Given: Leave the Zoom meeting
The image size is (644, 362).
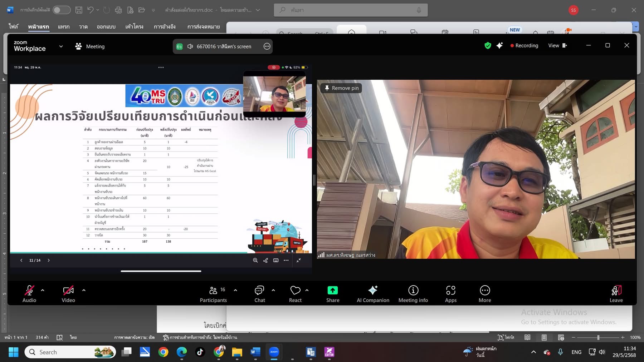Looking at the screenshot, I should (x=616, y=294).
